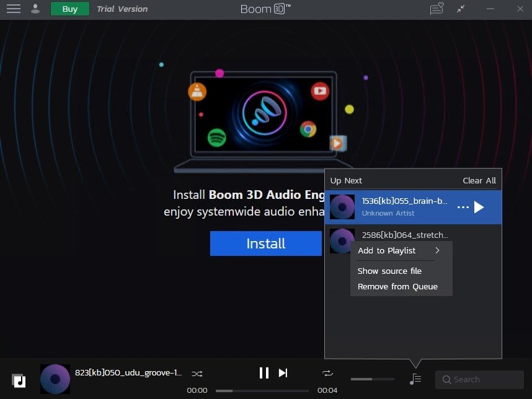Viewport: 532px width, 399px height.
Task: Adjust the volume slider
Action: [372, 379]
